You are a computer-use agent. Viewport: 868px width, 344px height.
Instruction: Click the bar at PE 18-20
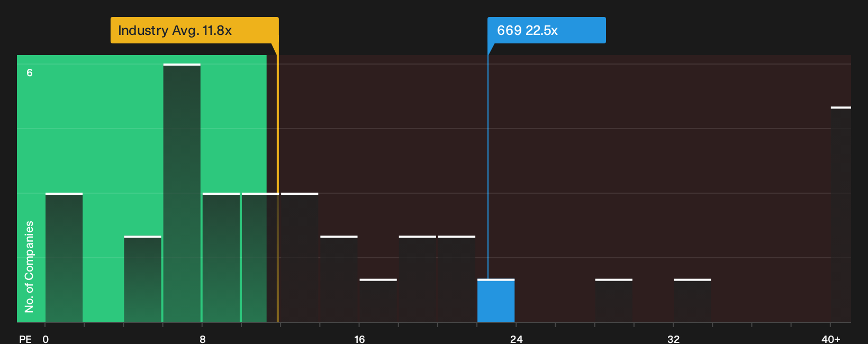[418, 279]
